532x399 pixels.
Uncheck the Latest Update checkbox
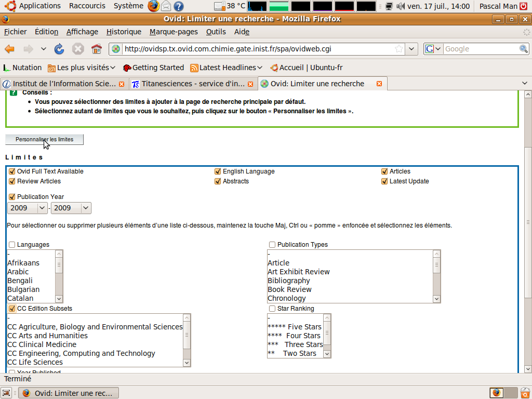(x=384, y=181)
